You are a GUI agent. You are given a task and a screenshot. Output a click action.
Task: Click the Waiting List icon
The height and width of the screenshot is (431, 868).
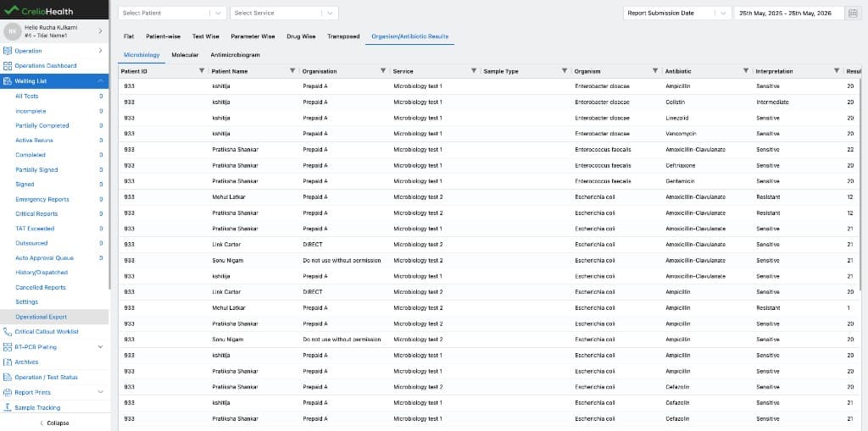(x=7, y=81)
